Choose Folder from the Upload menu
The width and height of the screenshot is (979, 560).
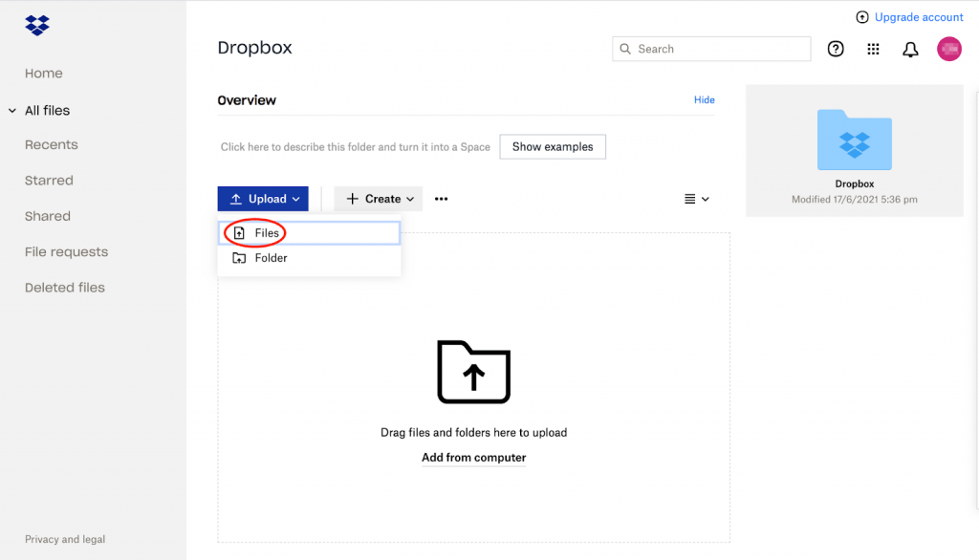pos(309,258)
